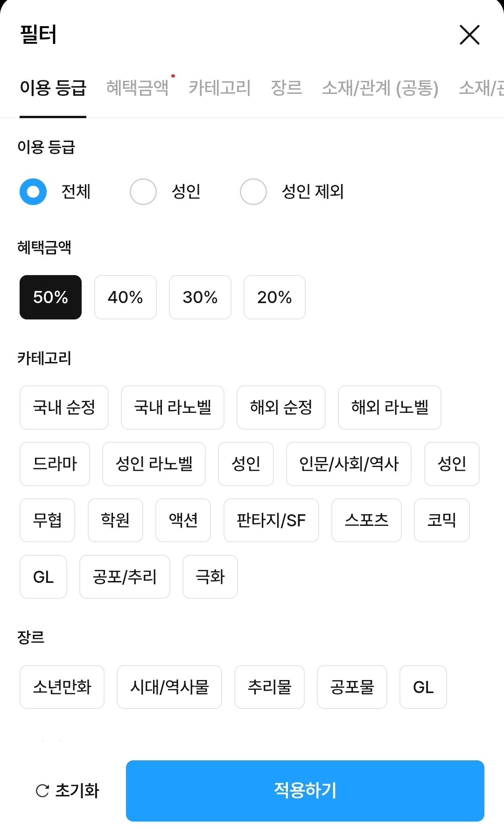Open the 카테고리 tab
The image size is (504, 829).
[219, 88]
